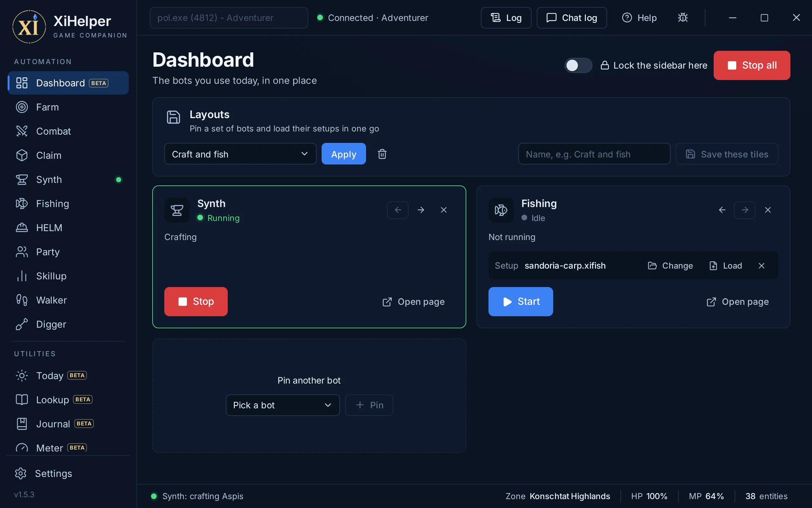Move Synth tile right with arrow
Screen dimensions: 812x508
421,210
